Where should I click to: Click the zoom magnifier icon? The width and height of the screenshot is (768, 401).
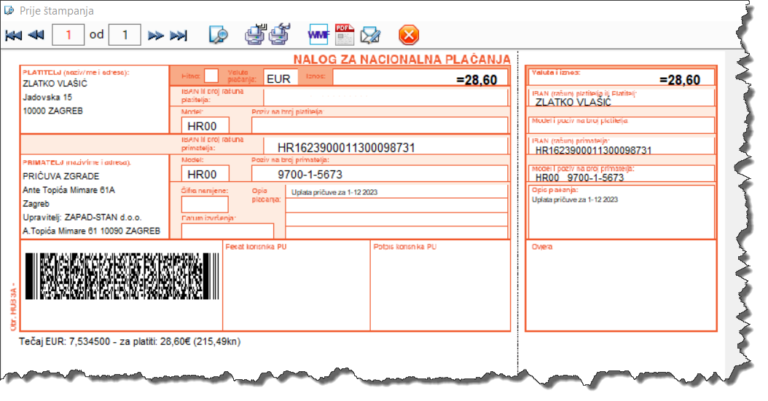pos(218,35)
